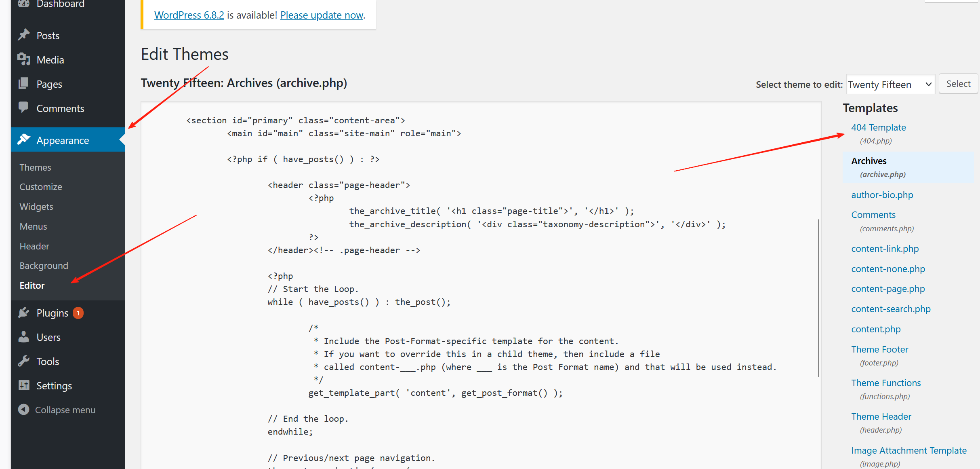
Task: Click the Dashboard gauge icon
Action: point(24,3)
